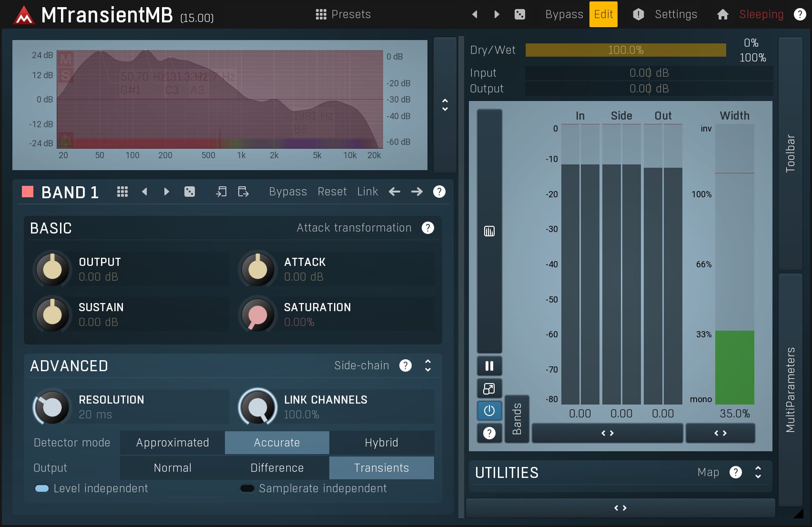This screenshot has height=527, width=812.
Task: Click the resize meter panel icon
Action: pos(489,388)
